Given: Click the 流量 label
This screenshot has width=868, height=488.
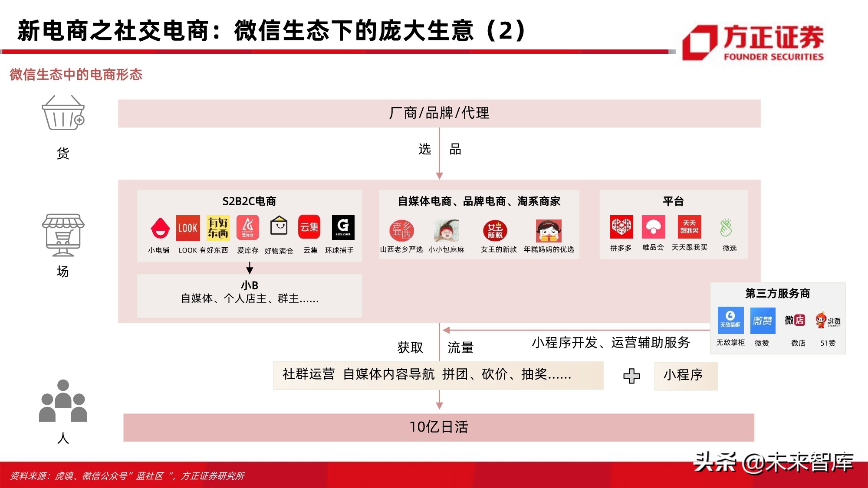Looking at the screenshot, I should (460, 347).
